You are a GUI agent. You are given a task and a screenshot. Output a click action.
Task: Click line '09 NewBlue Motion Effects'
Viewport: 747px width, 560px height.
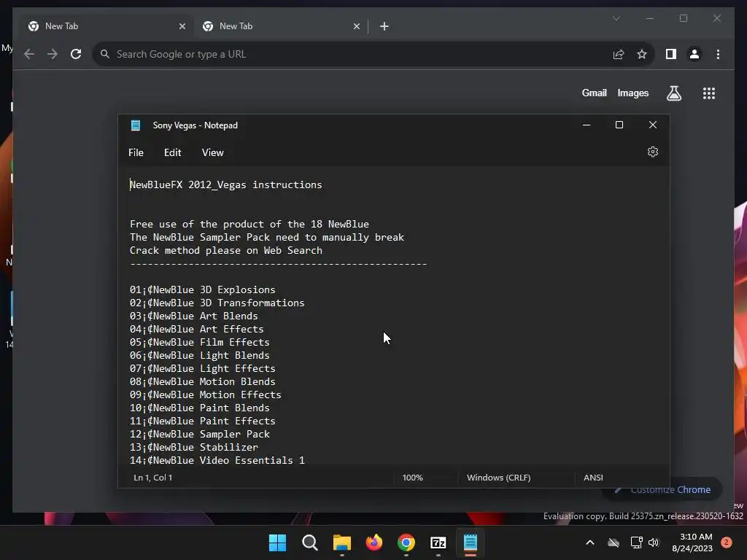pyautogui.click(x=205, y=394)
